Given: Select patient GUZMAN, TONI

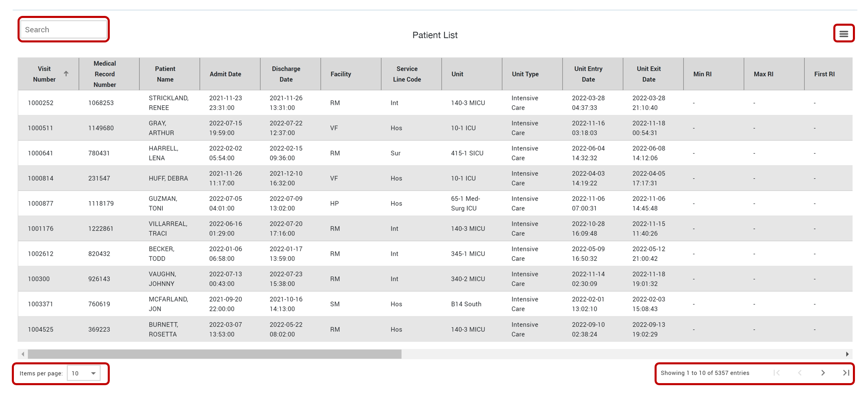Looking at the screenshot, I should 163,204.
